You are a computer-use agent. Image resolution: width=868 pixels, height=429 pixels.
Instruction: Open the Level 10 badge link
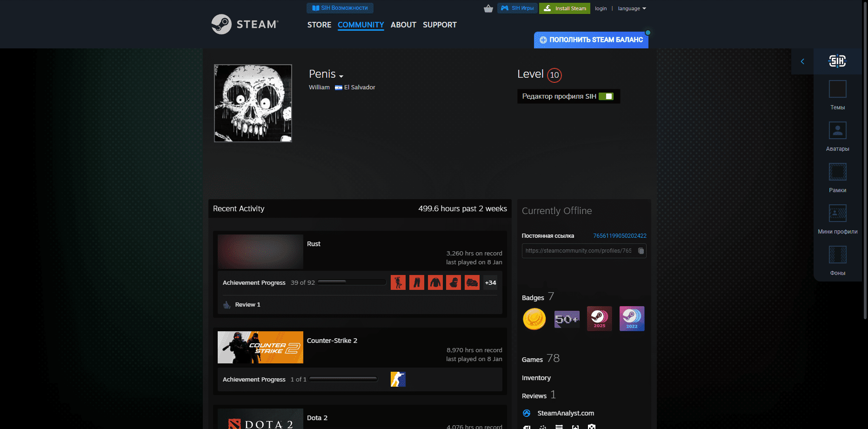click(x=554, y=75)
